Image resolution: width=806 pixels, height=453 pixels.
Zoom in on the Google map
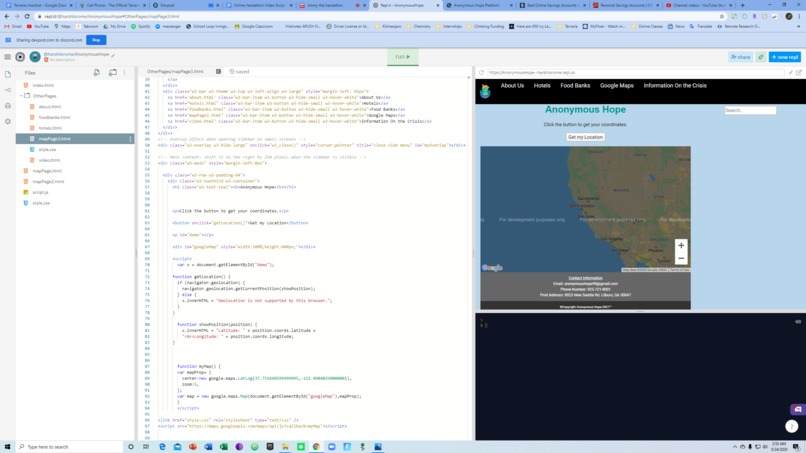tap(681, 245)
